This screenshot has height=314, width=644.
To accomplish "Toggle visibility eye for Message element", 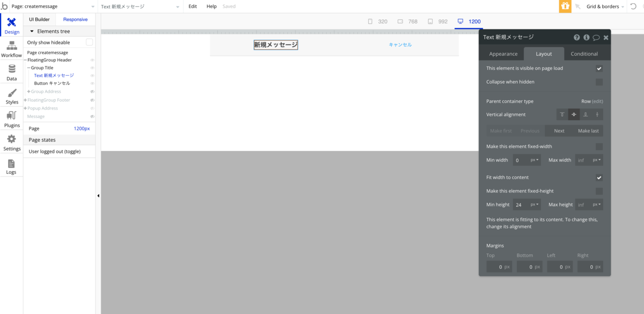I will (92, 116).
